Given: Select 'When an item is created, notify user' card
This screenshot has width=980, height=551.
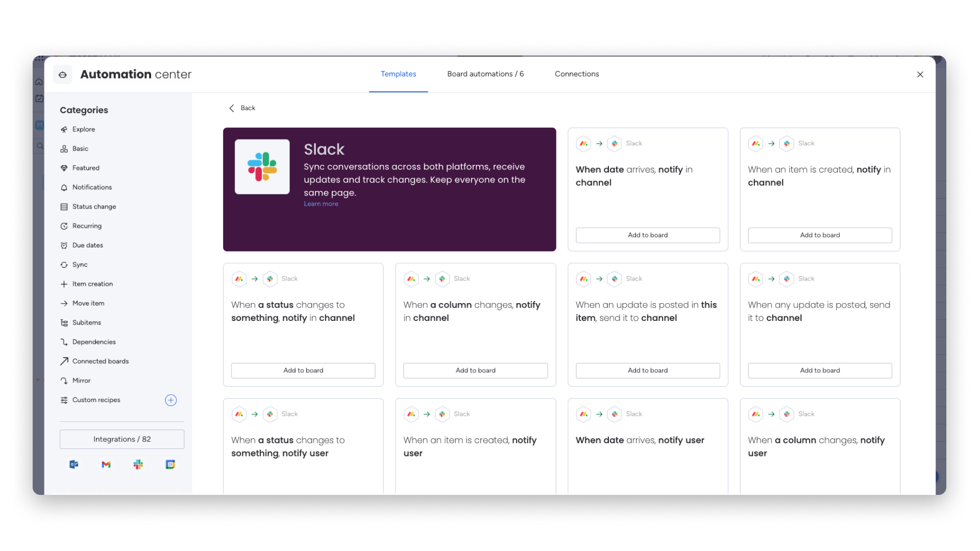Looking at the screenshot, I should pyautogui.click(x=475, y=446).
